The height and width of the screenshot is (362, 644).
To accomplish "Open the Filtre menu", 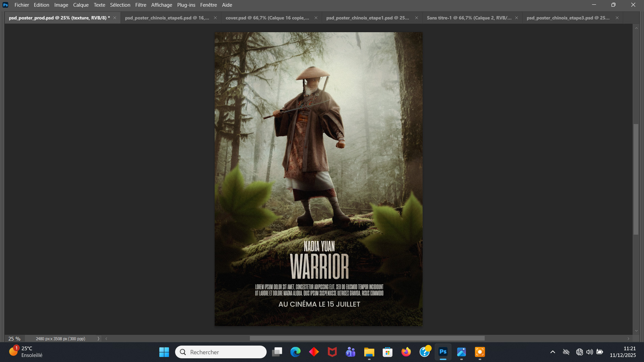I will coord(141,5).
